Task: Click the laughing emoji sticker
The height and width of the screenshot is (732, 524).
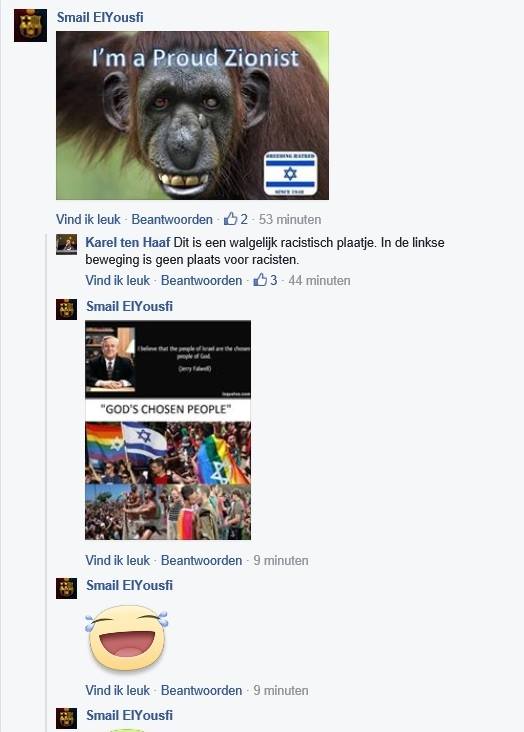Action: pos(127,638)
